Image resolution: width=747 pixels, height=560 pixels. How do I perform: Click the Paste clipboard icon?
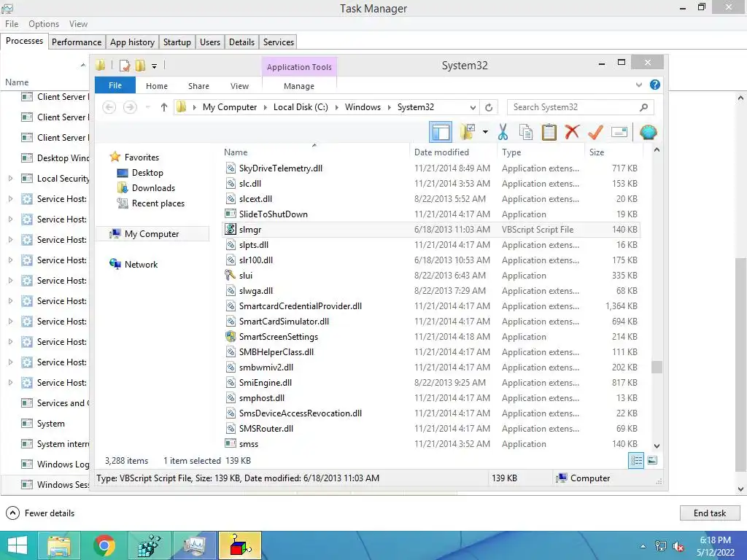(x=549, y=132)
